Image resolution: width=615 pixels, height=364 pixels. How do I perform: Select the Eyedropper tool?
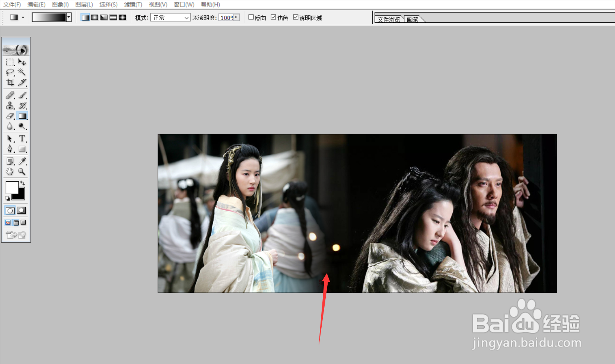coord(22,162)
